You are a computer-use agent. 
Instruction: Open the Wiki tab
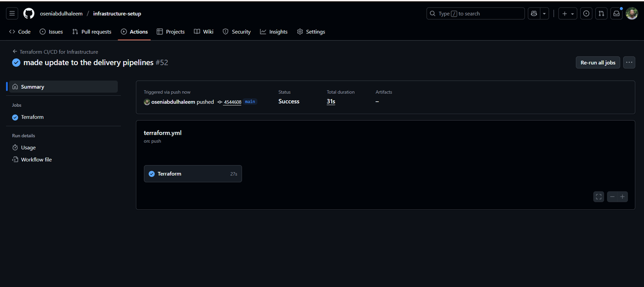tap(204, 32)
